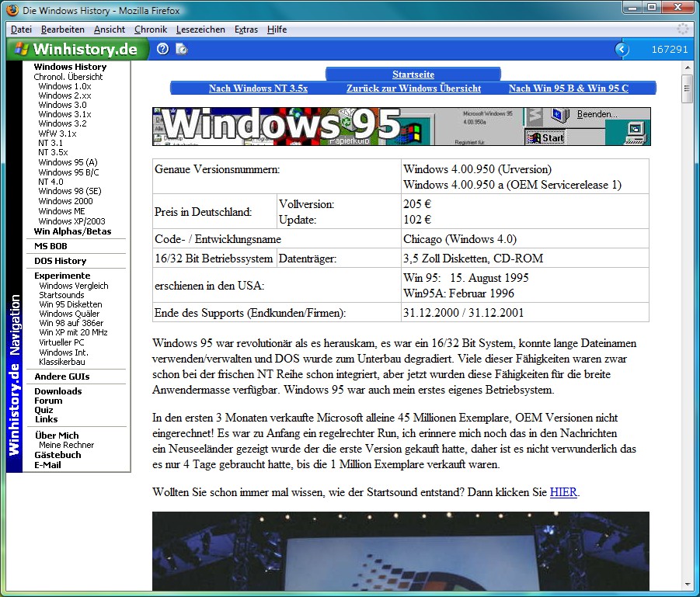
Task: Open Windows Vergleich in the sidebar
Action: point(74,286)
